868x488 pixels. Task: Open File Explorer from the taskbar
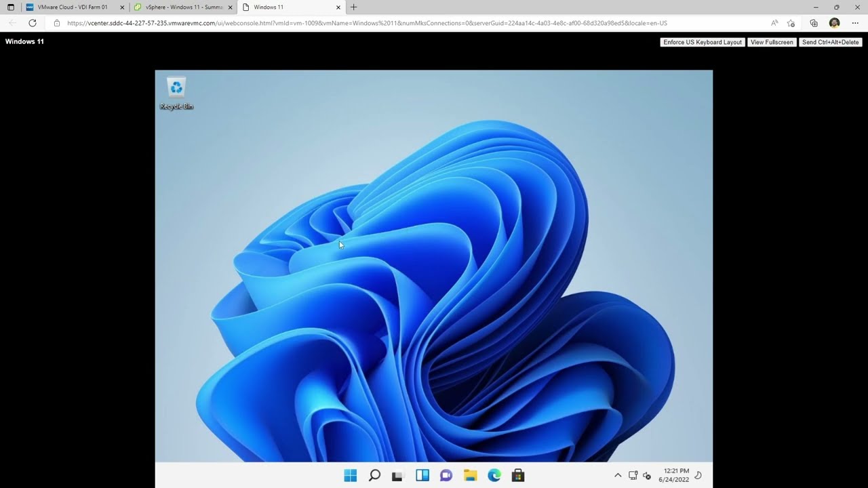(470, 475)
